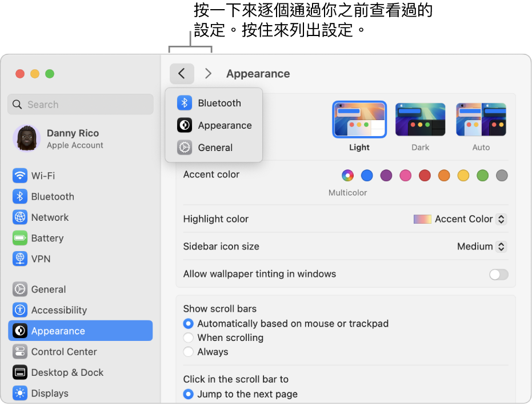Click the Network globe icon in the sidebar

[20, 217]
